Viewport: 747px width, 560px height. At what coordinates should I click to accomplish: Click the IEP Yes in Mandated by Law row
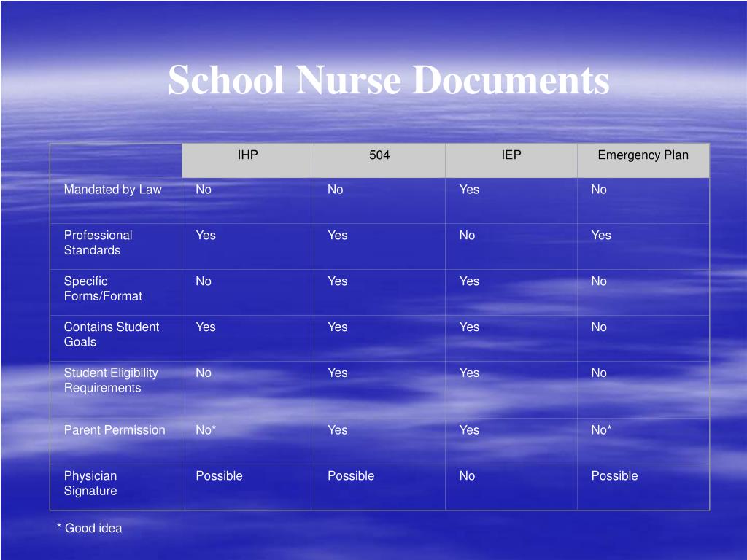point(469,190)
